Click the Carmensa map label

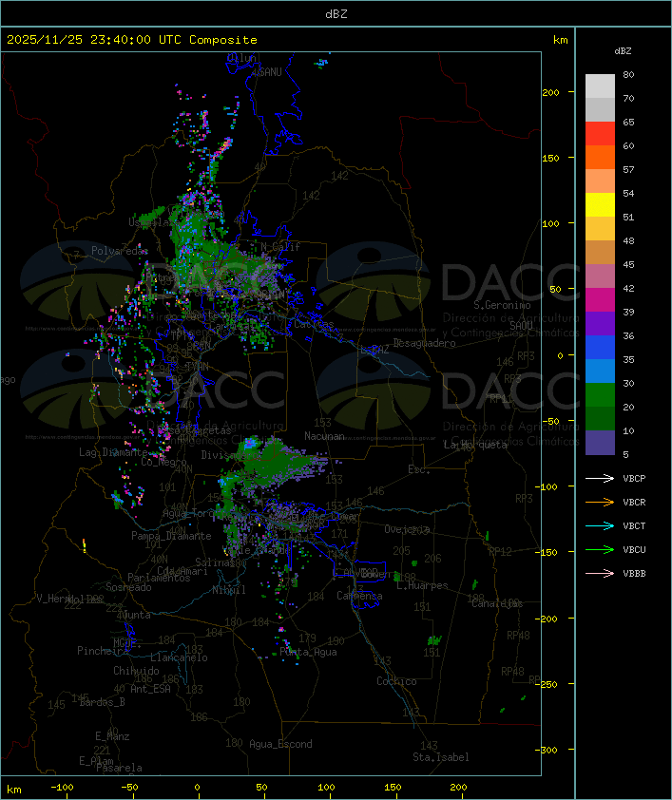point(359,596)
